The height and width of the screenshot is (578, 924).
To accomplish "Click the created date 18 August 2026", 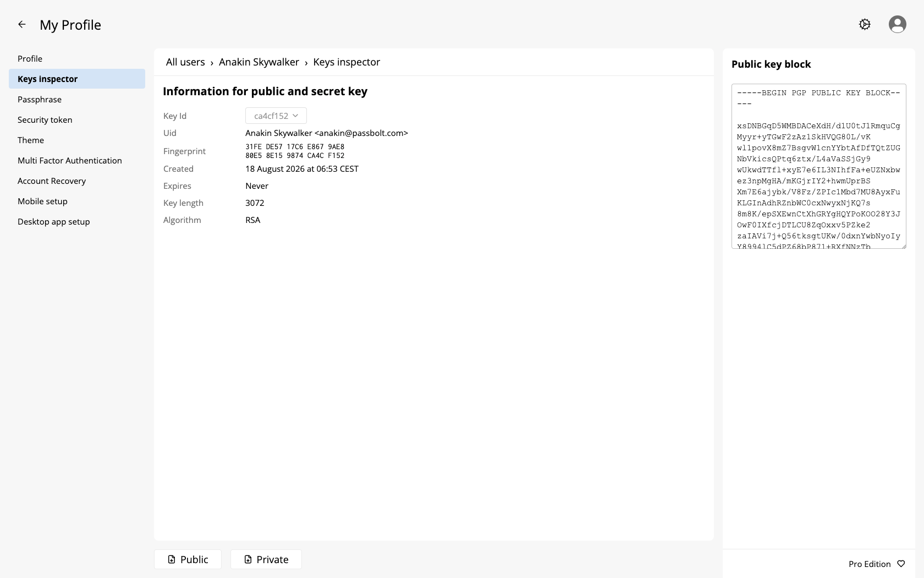I will [302, 169].
